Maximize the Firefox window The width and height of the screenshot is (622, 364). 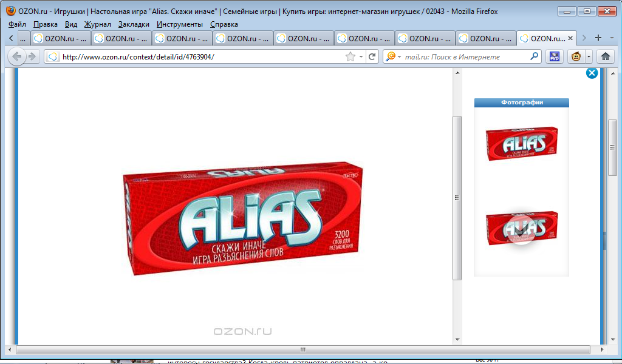point(587,12)
